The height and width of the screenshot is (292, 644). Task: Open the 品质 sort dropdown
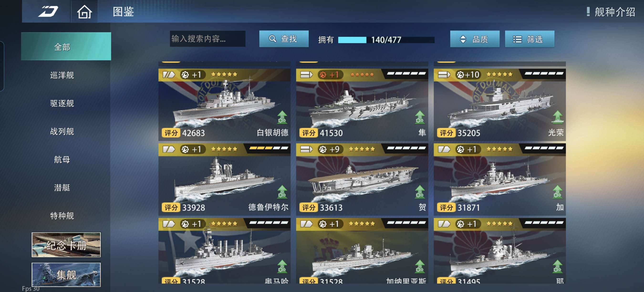474,39
